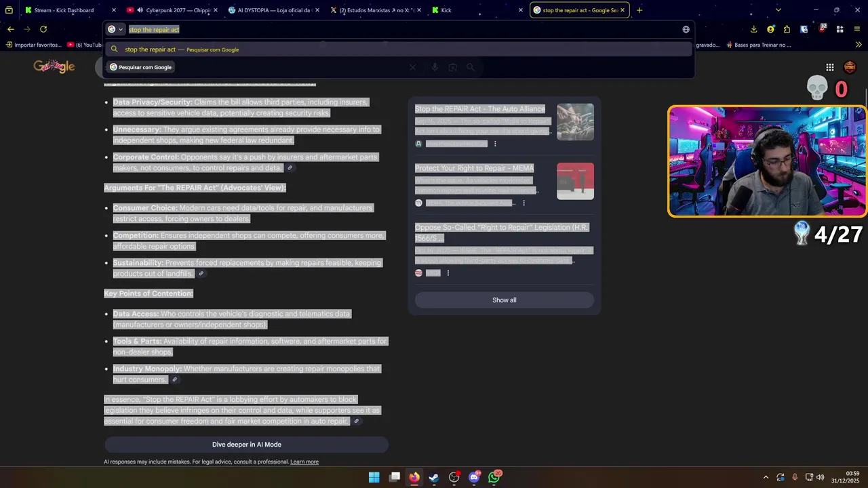Viewport: 868px width, 488px height.
Task: Open Discord from taskbar
Action: click(x=474, y=477)
